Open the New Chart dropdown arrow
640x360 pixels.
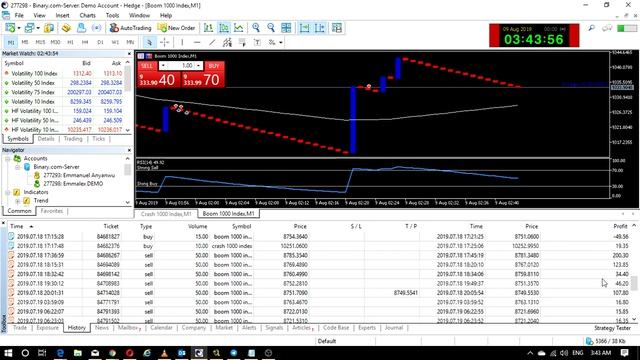pos(19,28)
